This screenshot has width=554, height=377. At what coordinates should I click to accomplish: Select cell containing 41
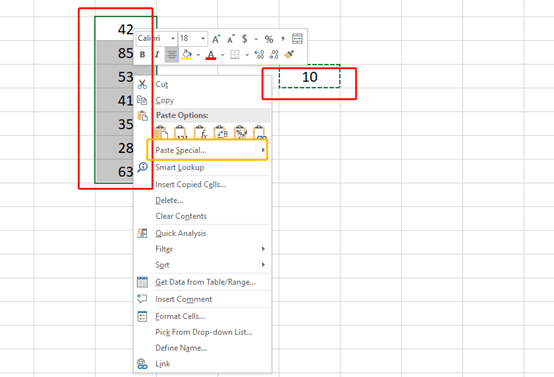tap(115, 100)
